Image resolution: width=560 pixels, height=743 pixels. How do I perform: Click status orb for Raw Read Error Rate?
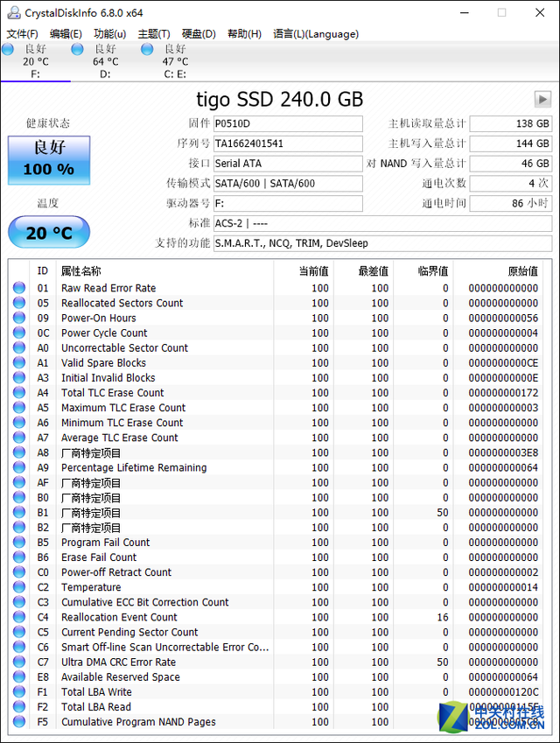click(x=19, y=288)
